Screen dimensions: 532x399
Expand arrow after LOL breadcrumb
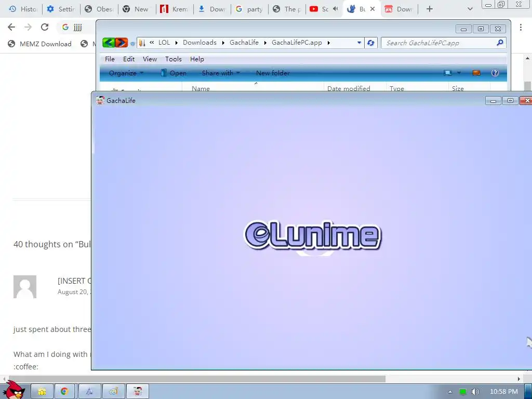pos(177,43)
